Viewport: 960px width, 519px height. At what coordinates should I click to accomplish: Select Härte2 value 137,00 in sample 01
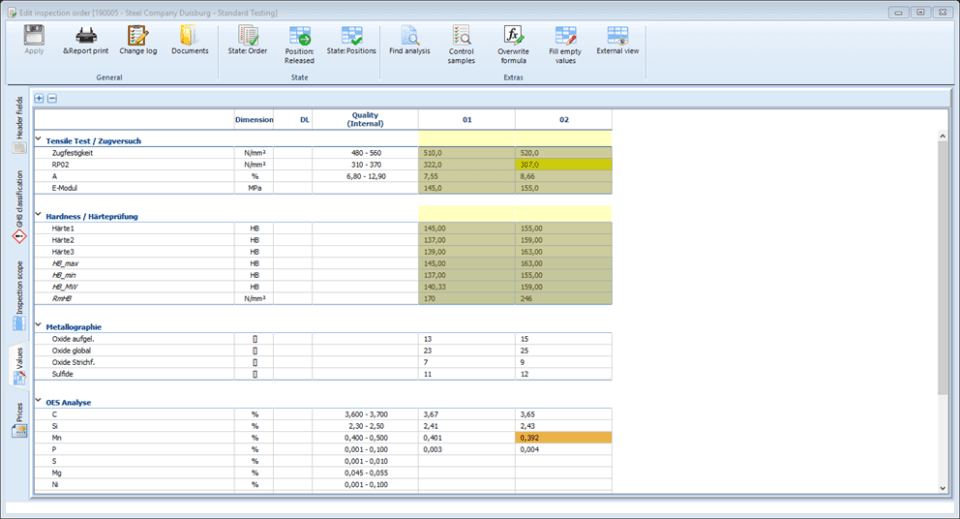pos(467,240)
